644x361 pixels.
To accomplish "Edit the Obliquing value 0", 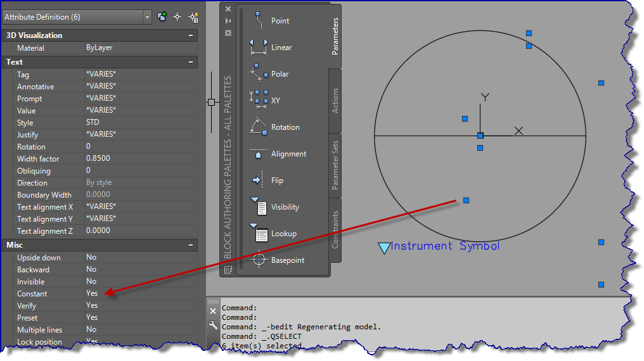I will click(141, 170).
